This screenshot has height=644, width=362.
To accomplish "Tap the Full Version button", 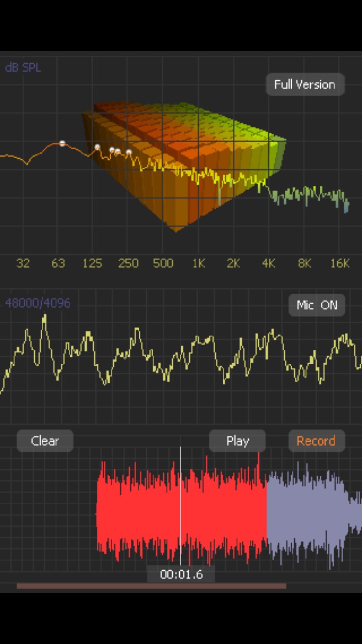I will [305, 84].
